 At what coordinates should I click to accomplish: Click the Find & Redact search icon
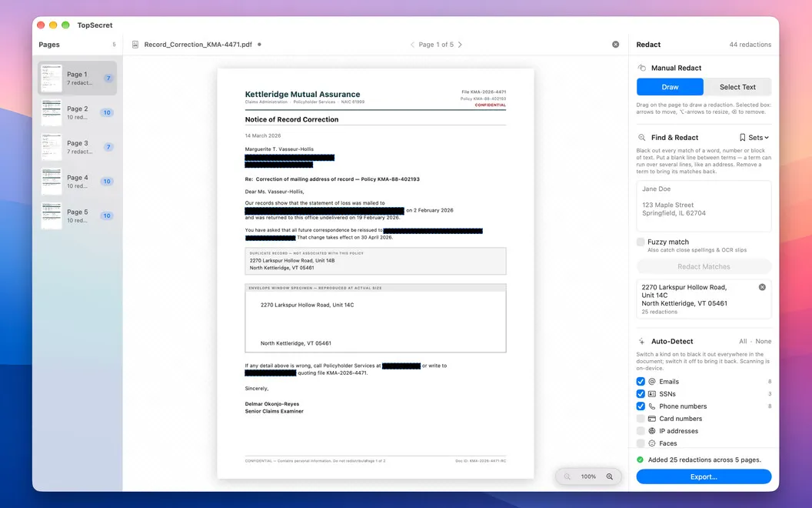coord(641,137)
